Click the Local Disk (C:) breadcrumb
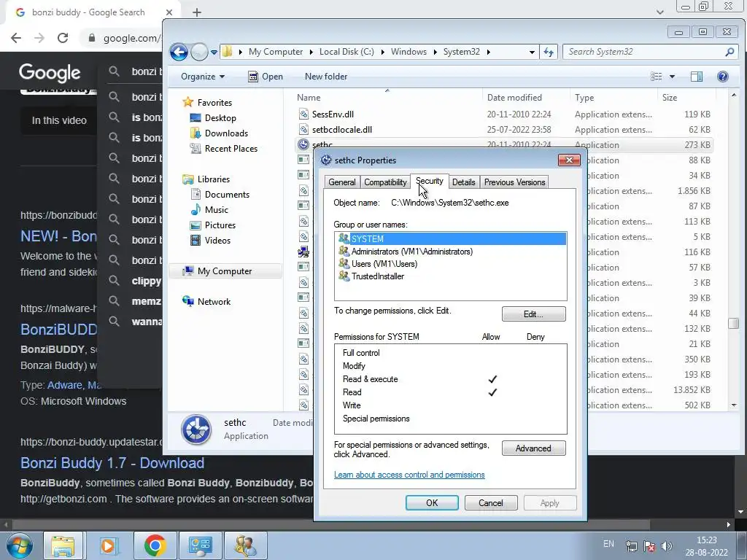This screenshot has width=747, height=560. (347, 52)
